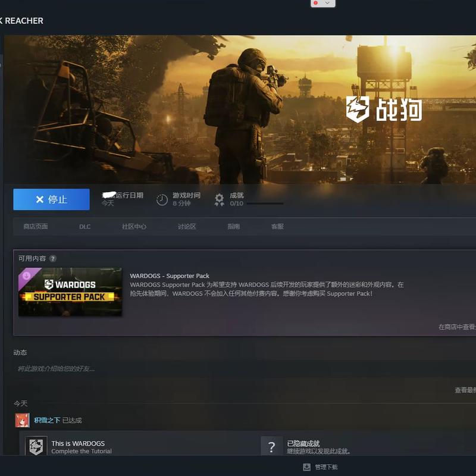The width and height of the screenshot is (476, 476).
Task: Click the 动态 activity heading
Action: pos(20,352)
